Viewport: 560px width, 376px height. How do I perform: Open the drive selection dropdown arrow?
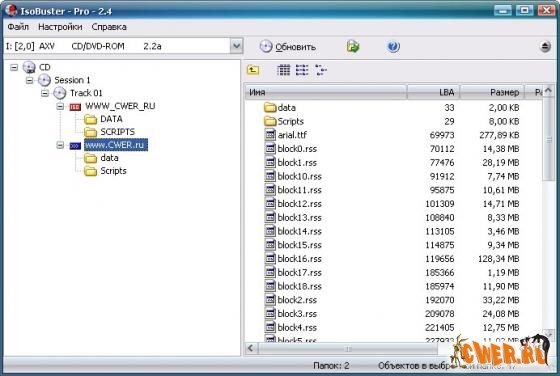(236, 46)
